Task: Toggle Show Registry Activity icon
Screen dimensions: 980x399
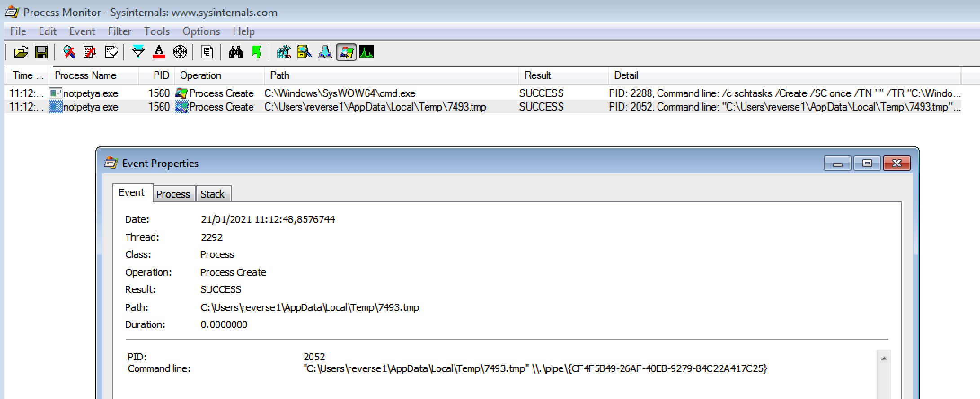Action: point(283,53)
